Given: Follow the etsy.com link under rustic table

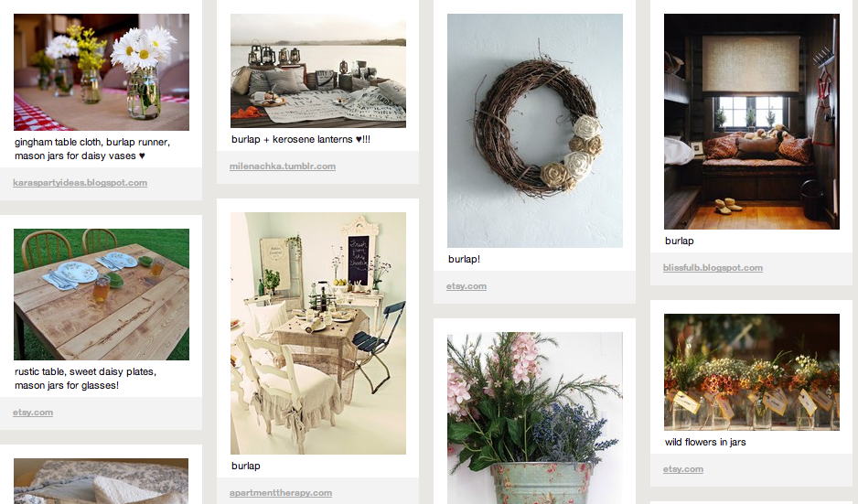Looking at the screenshot, I should point(33,413).
